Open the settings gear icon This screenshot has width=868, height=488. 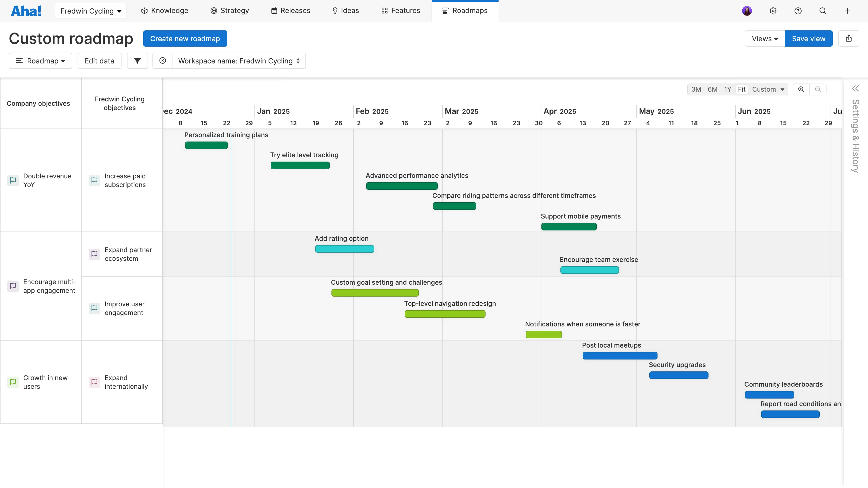[773, 11]
